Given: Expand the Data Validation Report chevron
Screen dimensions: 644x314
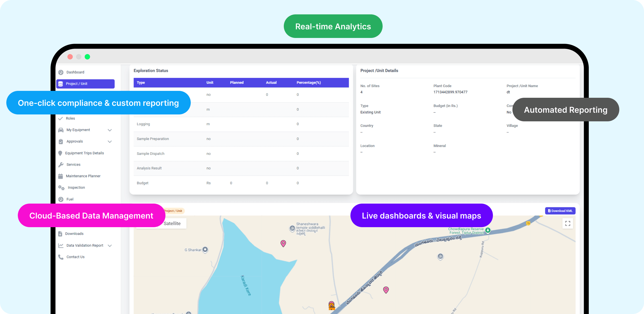Looking at the screenshot, I should [x=110, y=246].
